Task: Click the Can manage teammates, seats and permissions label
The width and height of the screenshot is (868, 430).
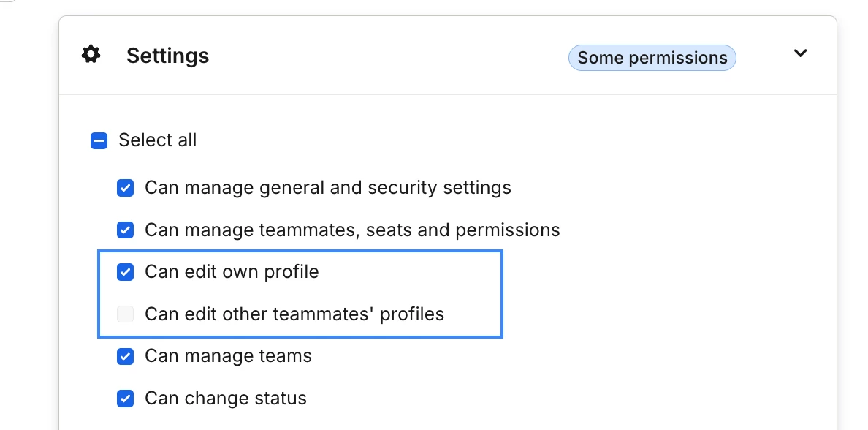Action: click(x=352, y=230)
